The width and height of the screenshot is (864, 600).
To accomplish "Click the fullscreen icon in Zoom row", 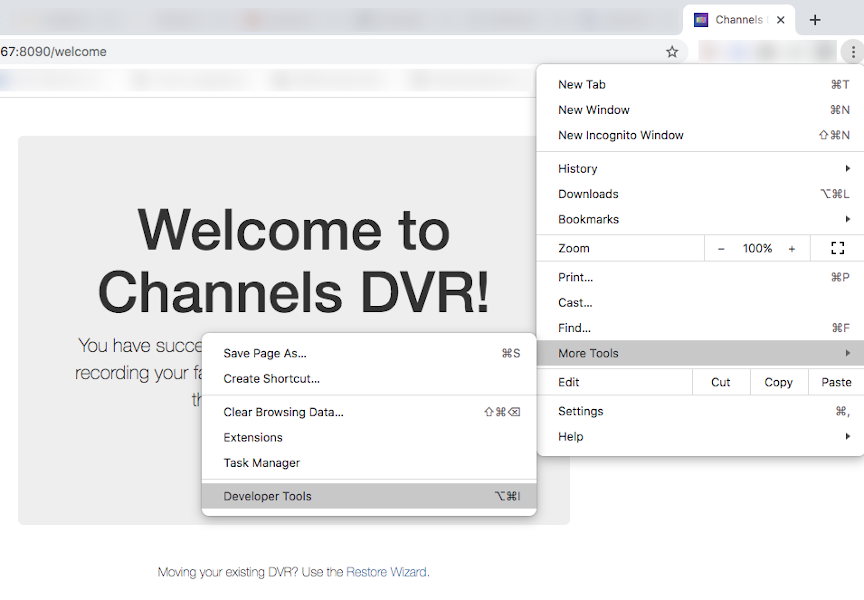I will pos(837,248).
